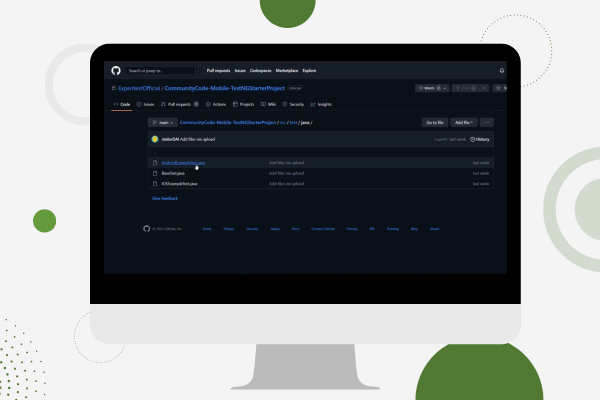This screenshot has height=400, width=600.
Task: Open Marketplace in the top navigation
Action: click(287, 70)
